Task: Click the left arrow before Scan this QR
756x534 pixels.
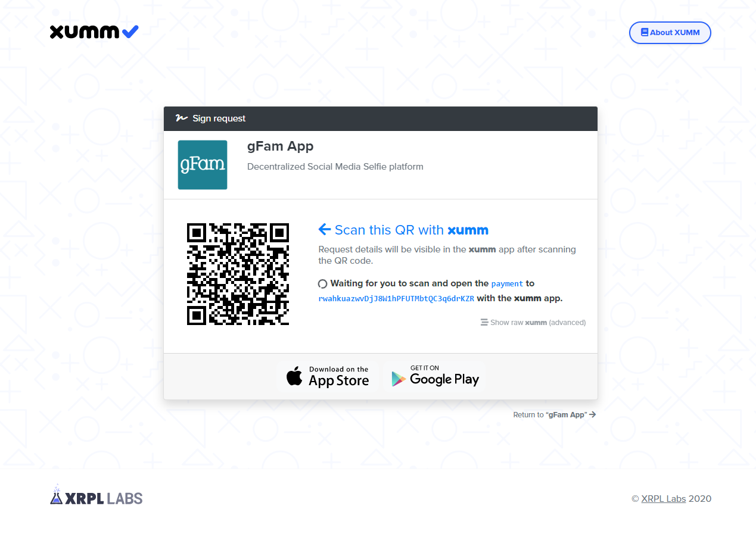Action: point(324,229)
